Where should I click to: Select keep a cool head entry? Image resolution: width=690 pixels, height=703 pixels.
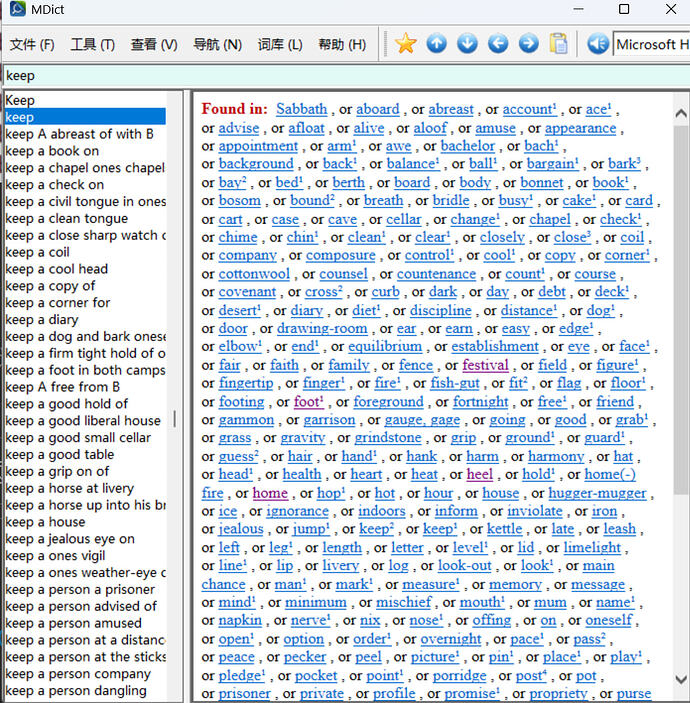point(56,269)
